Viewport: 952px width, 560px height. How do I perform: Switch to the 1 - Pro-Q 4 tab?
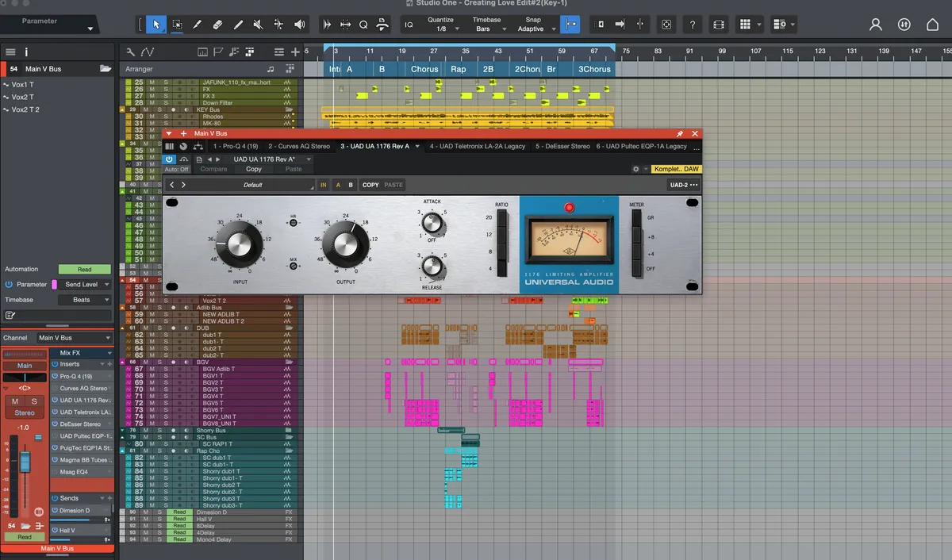pos(235,146)
